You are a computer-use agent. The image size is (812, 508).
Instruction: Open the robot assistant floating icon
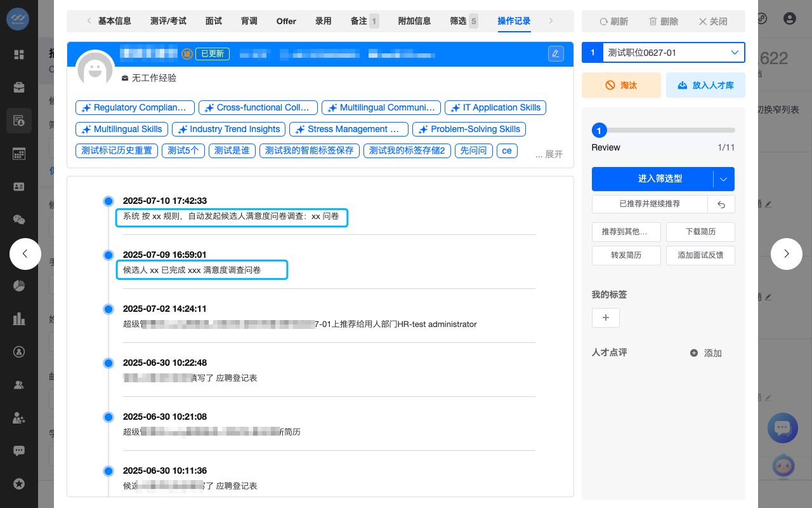pos(783,466)
